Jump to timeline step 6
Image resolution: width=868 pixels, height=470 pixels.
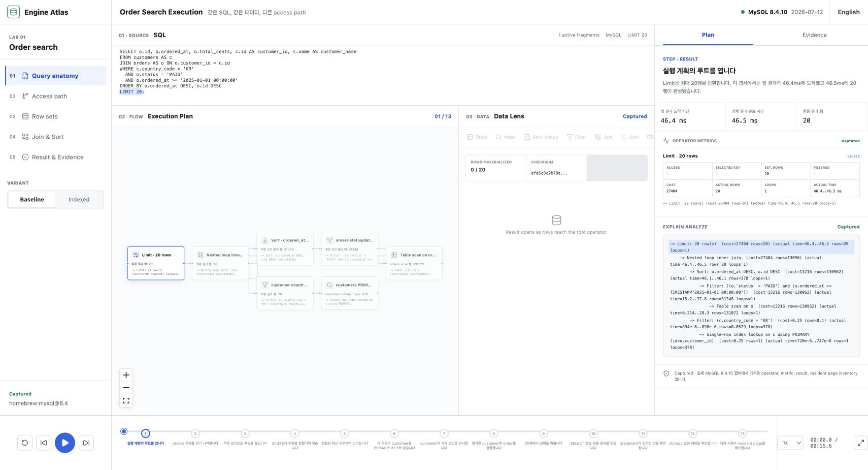coord(394,433)
